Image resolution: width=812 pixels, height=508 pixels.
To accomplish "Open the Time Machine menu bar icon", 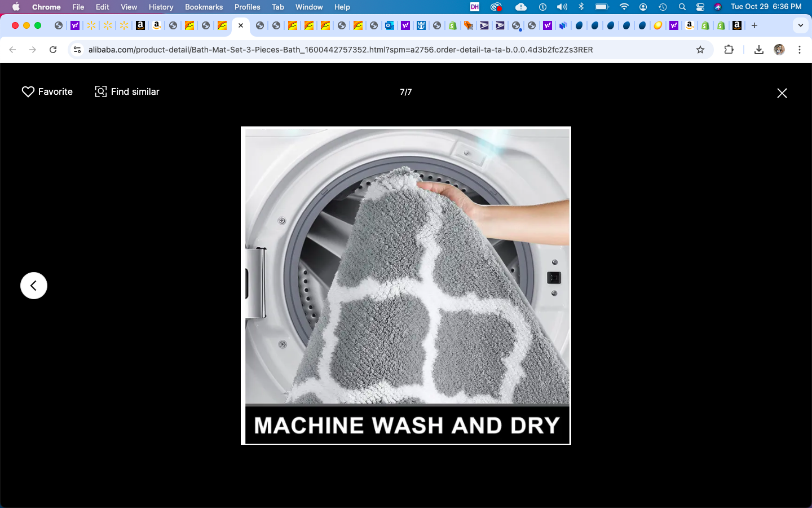I will click(x=663, y=7).
